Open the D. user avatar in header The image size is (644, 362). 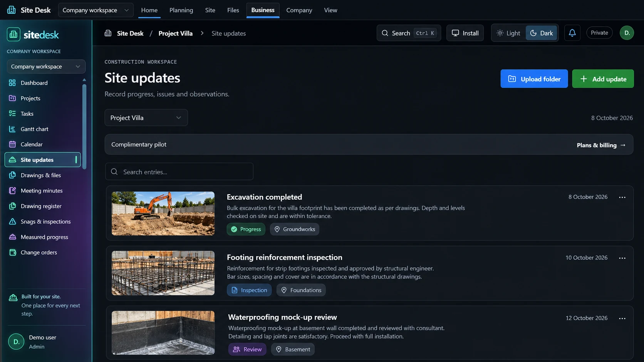(627, 33)
